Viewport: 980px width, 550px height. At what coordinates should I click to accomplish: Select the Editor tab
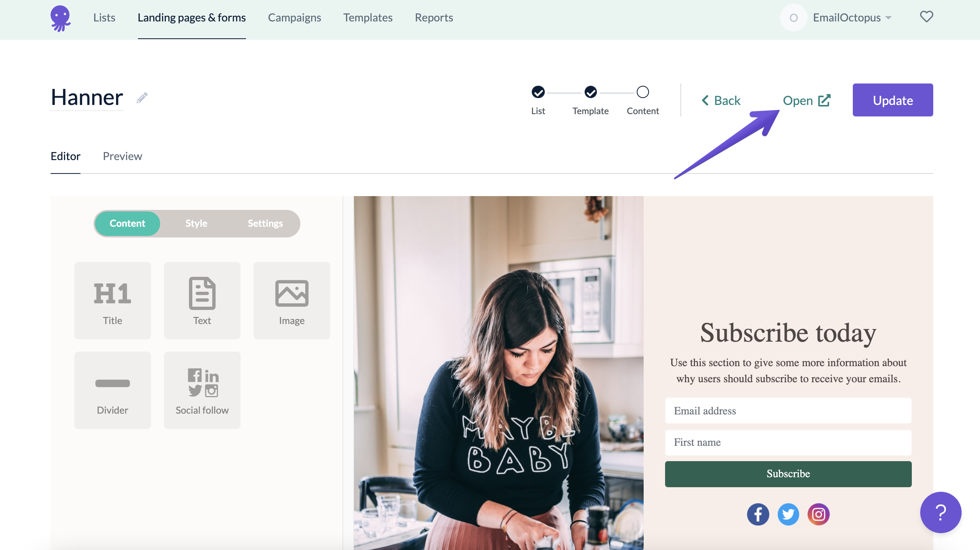click(66, 156)
